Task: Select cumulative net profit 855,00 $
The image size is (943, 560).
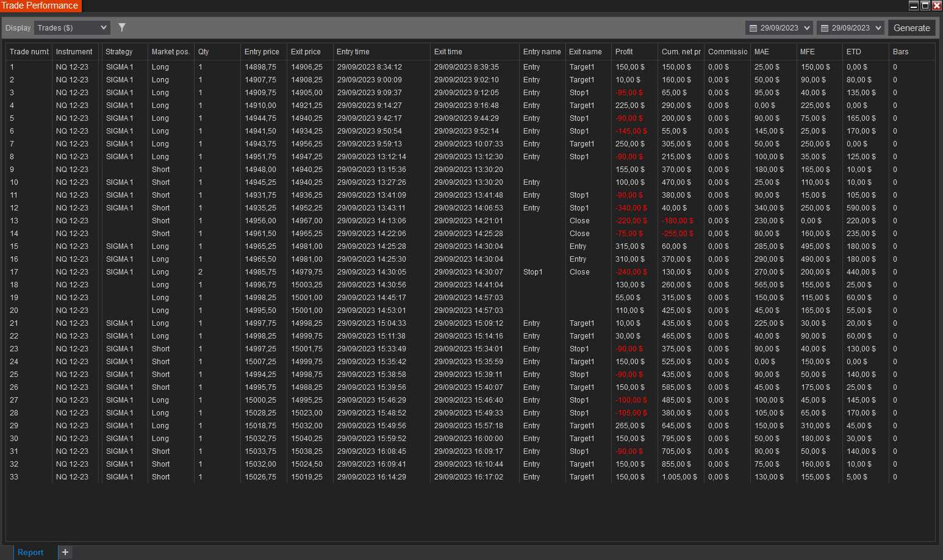Action: click(676, 464)
